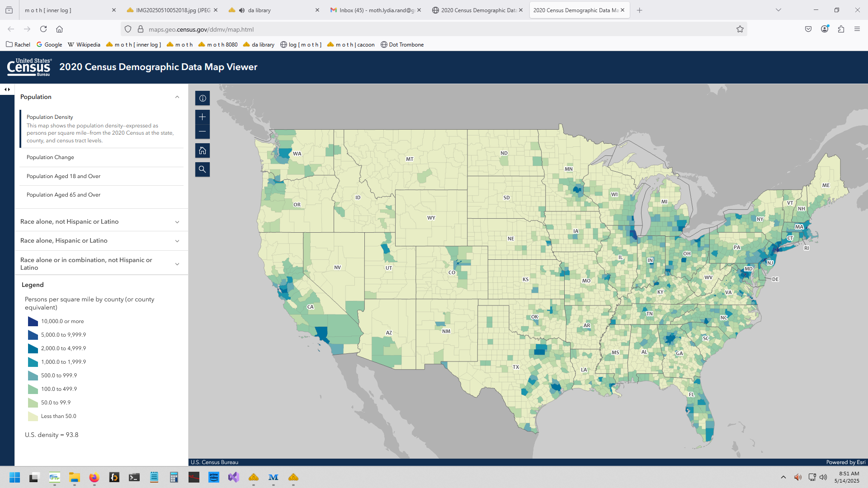This screenshot has height=488, width=868.
Task: Open the map information icon
Action: (x=202, y=98)
